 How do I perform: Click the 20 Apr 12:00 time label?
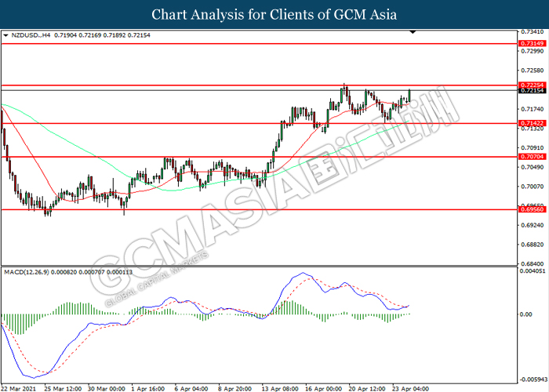[x=366, y=389]
